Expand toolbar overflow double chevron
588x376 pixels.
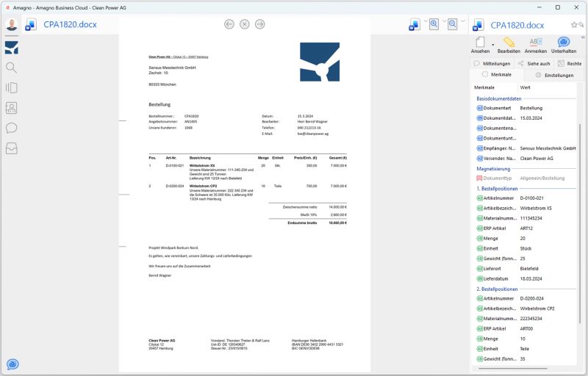(x=583, y=37)
